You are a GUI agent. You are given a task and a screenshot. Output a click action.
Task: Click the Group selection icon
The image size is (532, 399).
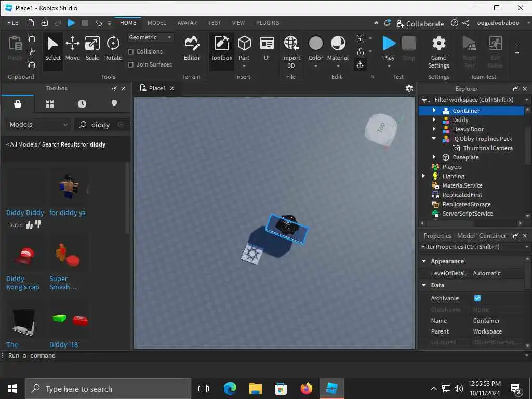click(x=361, y=38)
